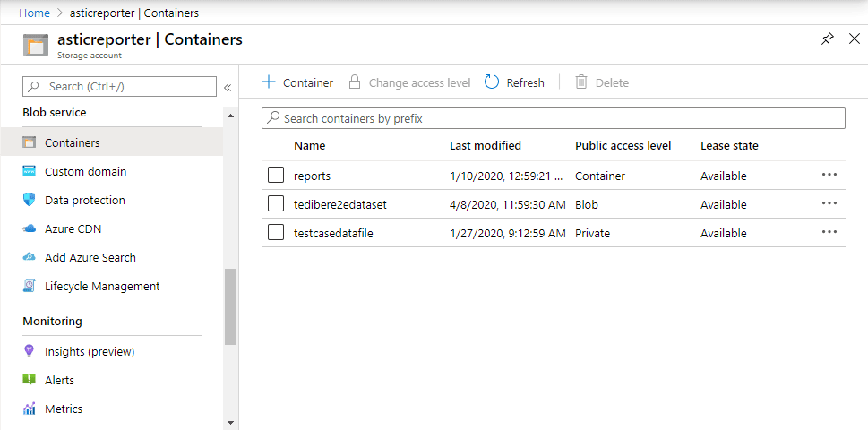Click the magnifier icon in sidebar search

[x=34, y=86]
